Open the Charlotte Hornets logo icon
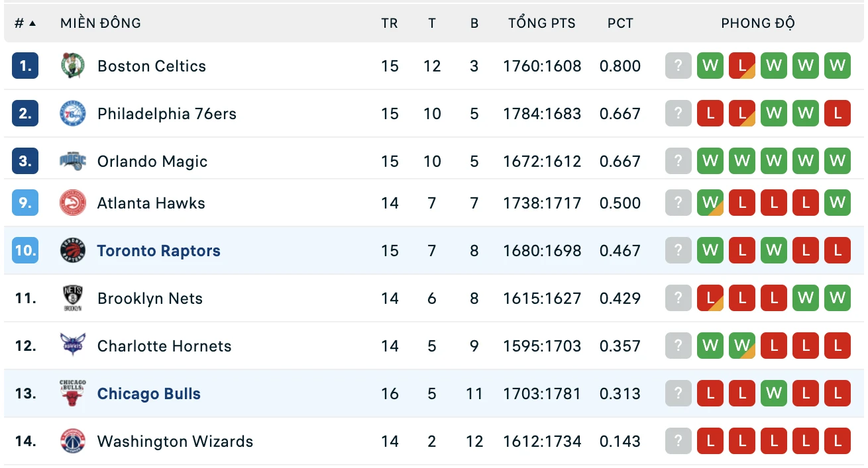868x468 pixels. [x=72, y=346]
